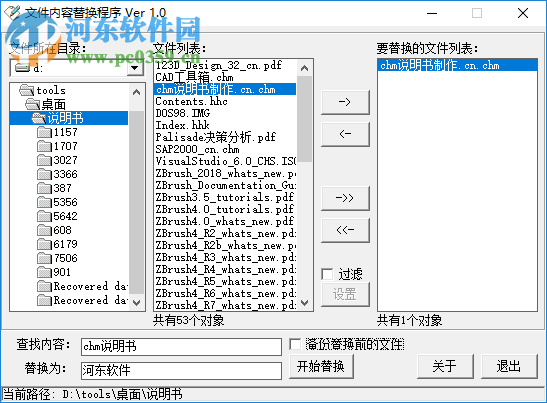Select file ZBrush_Documentation_Guide
This screenshot has height=403, width=547.
225,185
